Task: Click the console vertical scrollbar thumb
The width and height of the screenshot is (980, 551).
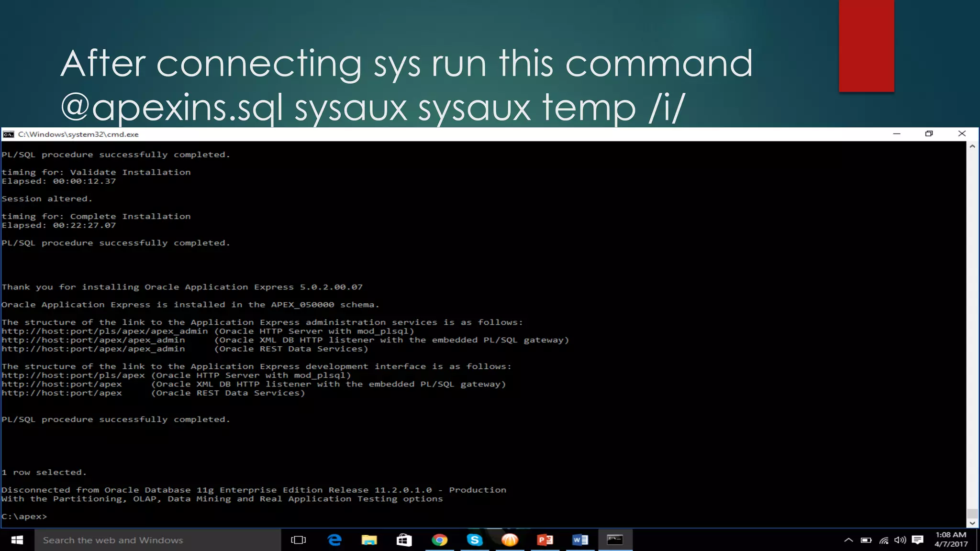Action: tap(972, 514)
